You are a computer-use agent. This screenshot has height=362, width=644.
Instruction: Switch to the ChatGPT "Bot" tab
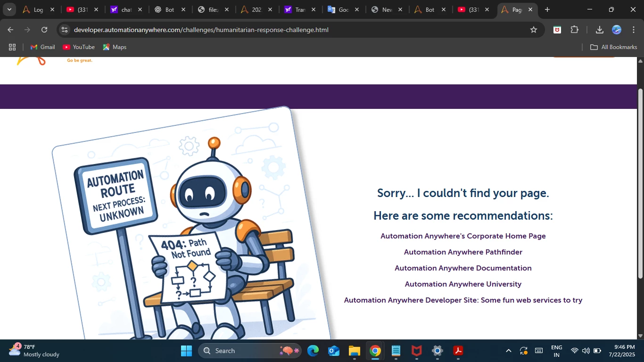coord(169,9)
